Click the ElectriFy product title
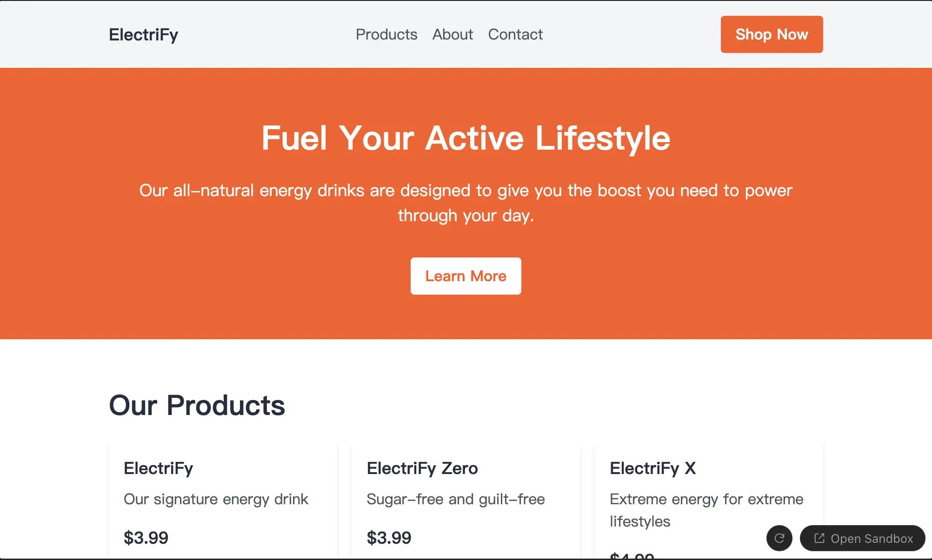The image size is (932, 560). click(x=158, y=468)
